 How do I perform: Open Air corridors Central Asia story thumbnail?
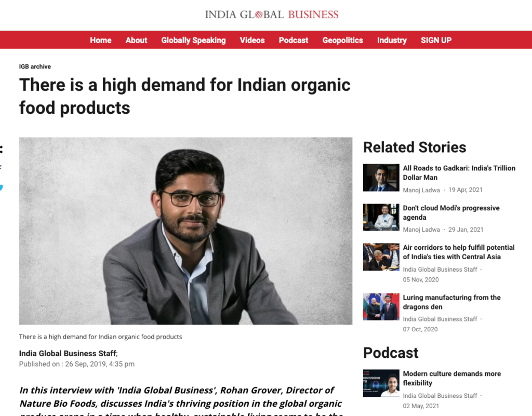pos(381,257)
